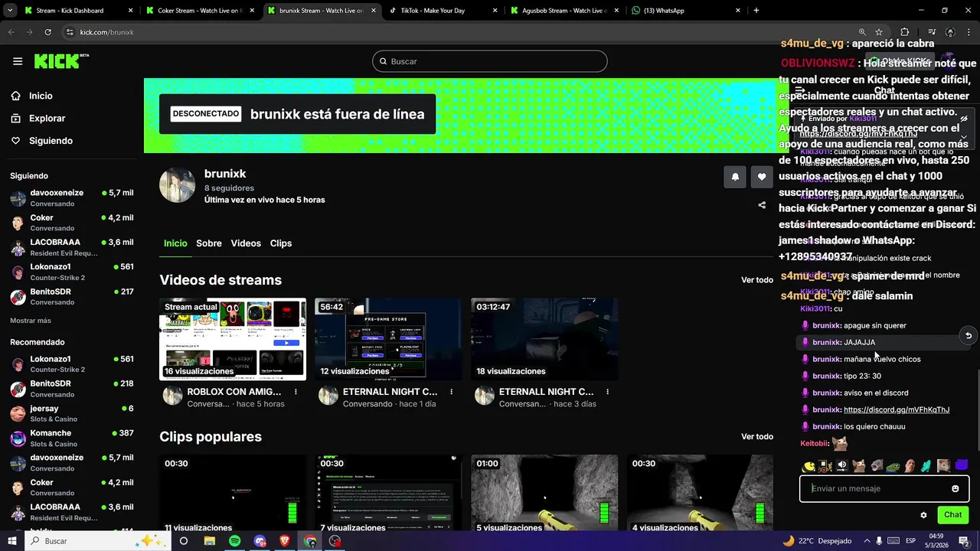Switch to the Sobre tab
The width and height of the screenshot is (980, 551).
pyautogui.click(x=209, y=243)
